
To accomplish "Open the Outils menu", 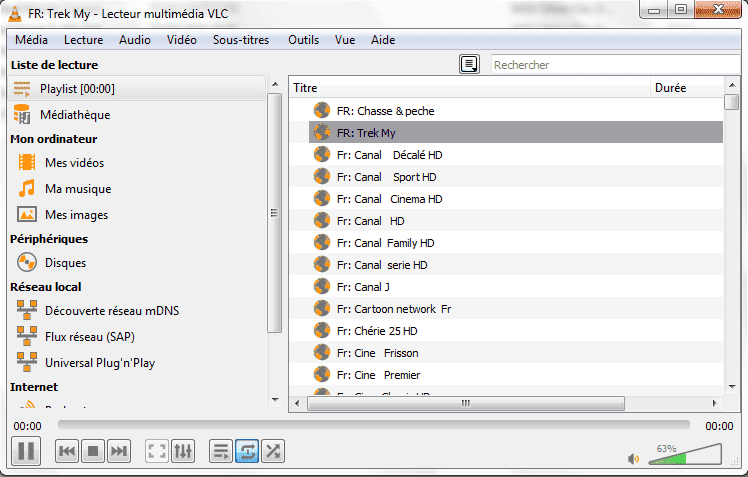I will point(303,40).
